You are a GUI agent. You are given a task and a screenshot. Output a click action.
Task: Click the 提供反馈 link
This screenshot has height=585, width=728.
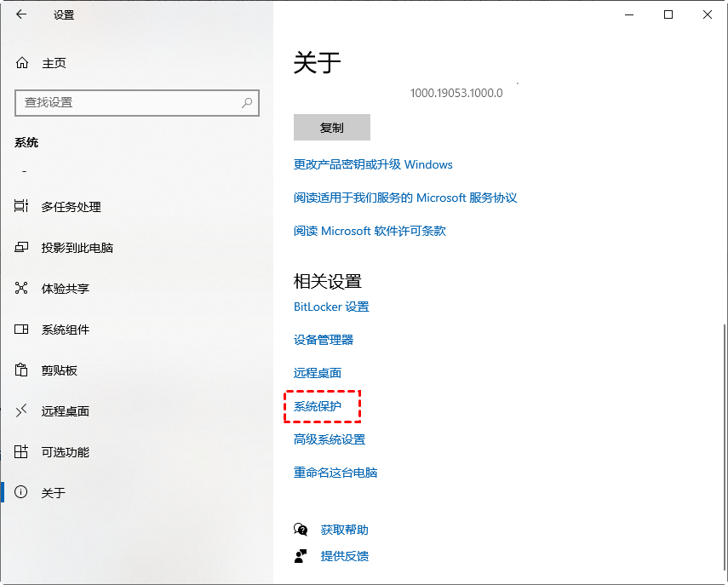[344, 556]
